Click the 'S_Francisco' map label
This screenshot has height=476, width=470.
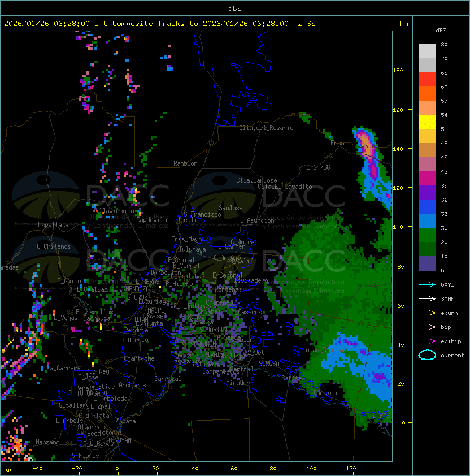tap(202, 214)
